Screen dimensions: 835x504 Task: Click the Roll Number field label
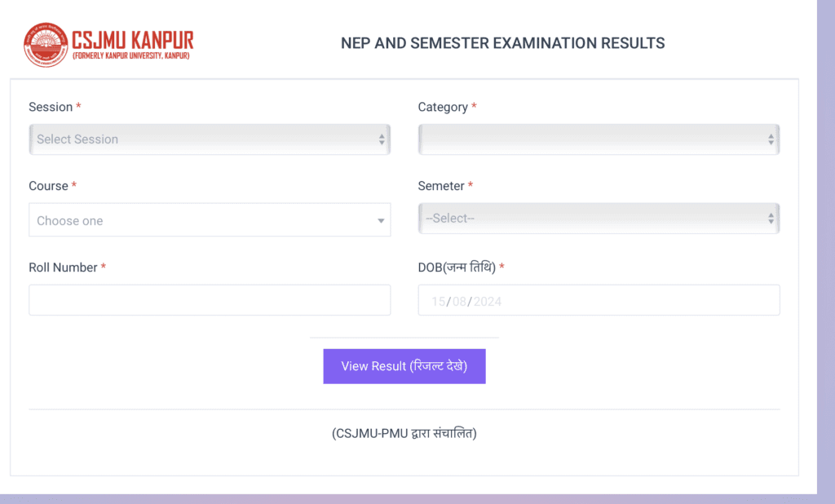[63, 267]
